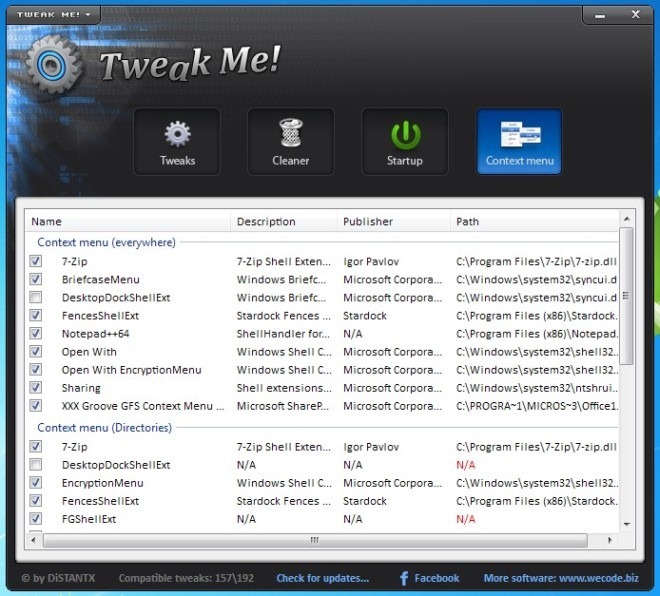Click the Facebook logo icon
This screenshot has width=660, height=596.
(404, 578)
